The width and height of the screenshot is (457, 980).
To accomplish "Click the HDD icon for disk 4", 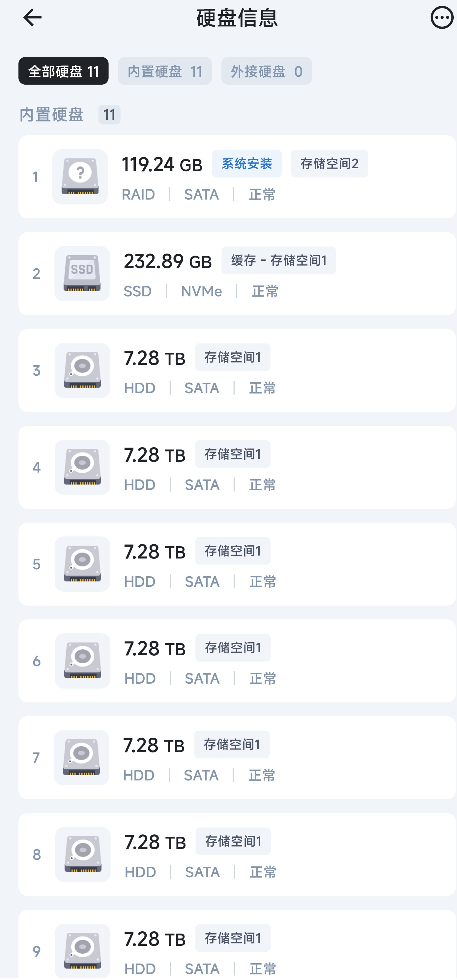I will 82,467.
